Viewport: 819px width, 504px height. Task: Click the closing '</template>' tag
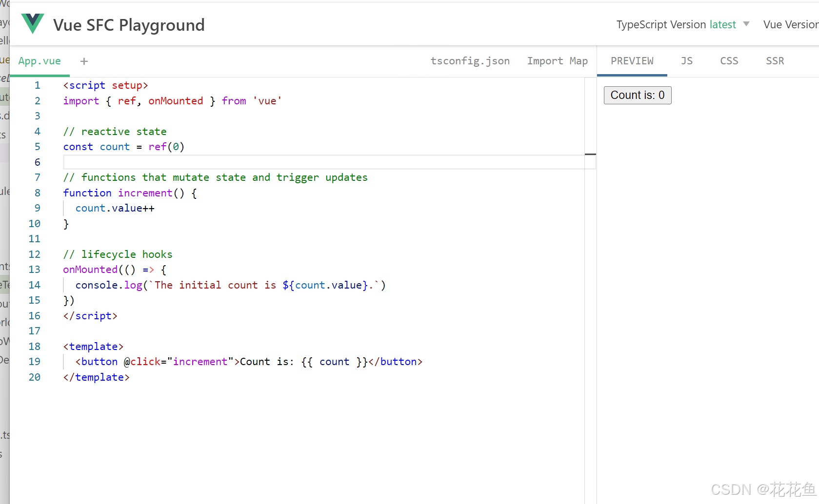97,377
